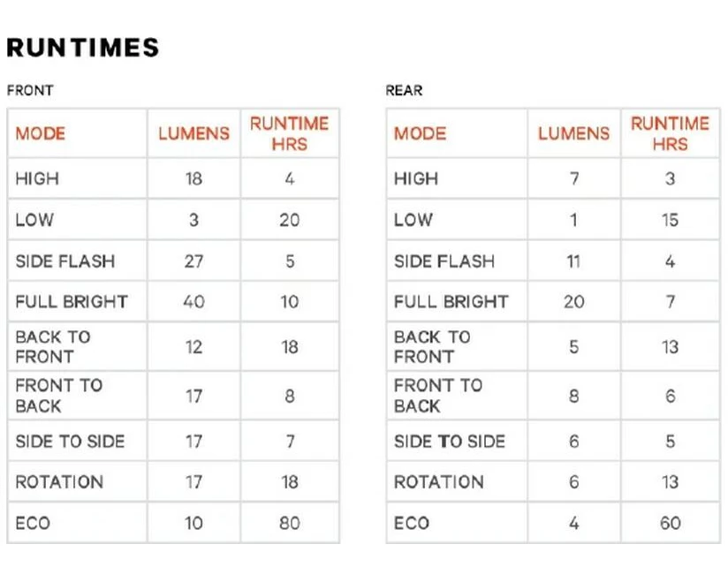The width and height of the screenshot is (728, 582).
Task: Click the RUNTIMES heading
Action: point(83,48)
